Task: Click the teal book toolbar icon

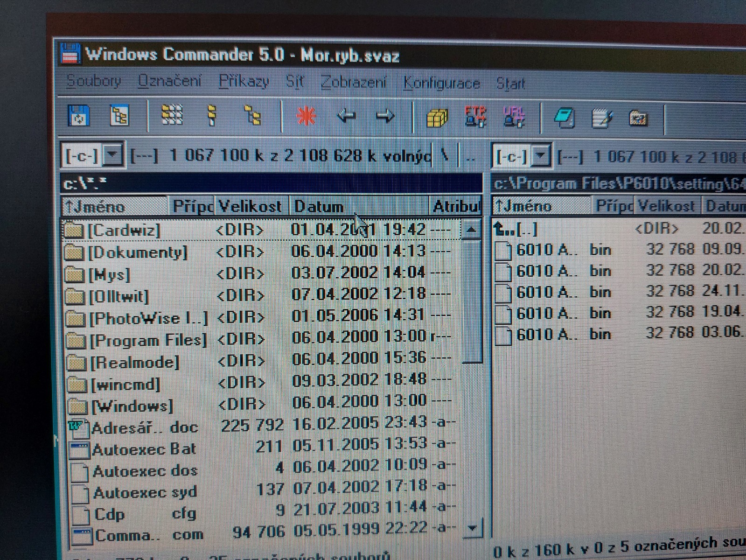Action: 564,118
